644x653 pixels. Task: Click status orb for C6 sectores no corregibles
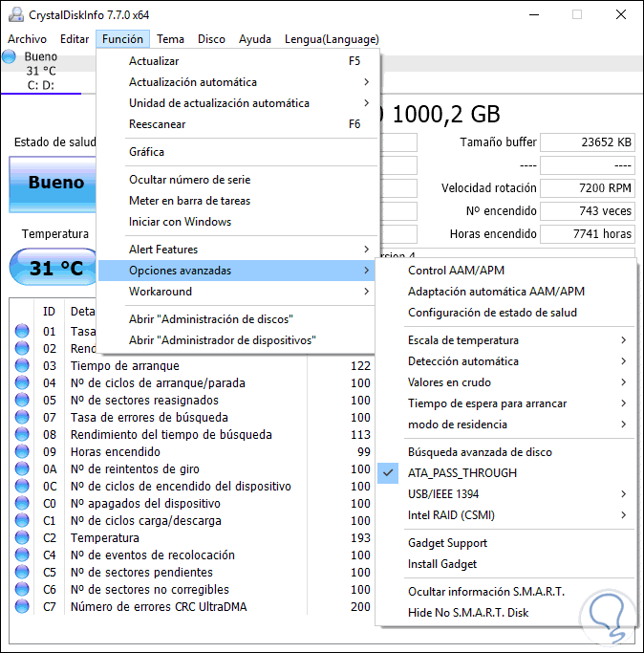click(x=22, y=589)
